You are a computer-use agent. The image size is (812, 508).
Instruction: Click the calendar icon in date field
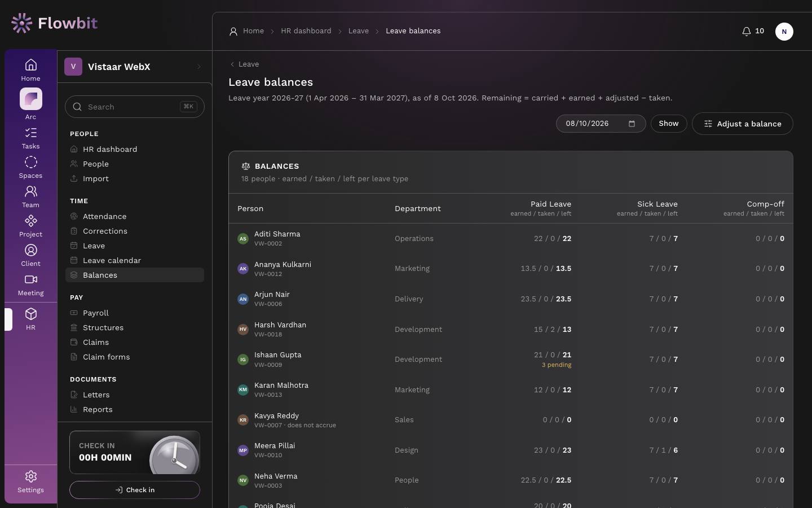click(632, 124)
